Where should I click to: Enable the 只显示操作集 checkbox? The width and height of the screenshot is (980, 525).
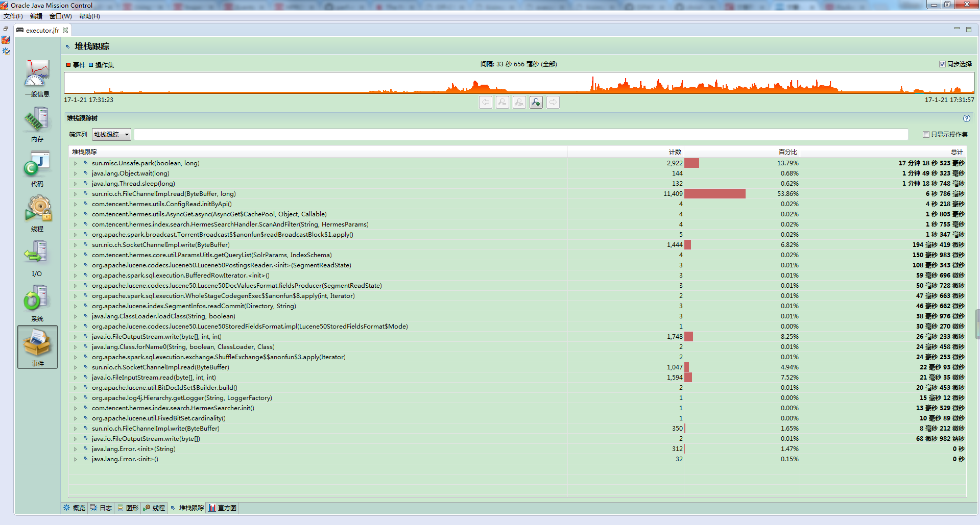pyautogui.click(x=926, y=135)
